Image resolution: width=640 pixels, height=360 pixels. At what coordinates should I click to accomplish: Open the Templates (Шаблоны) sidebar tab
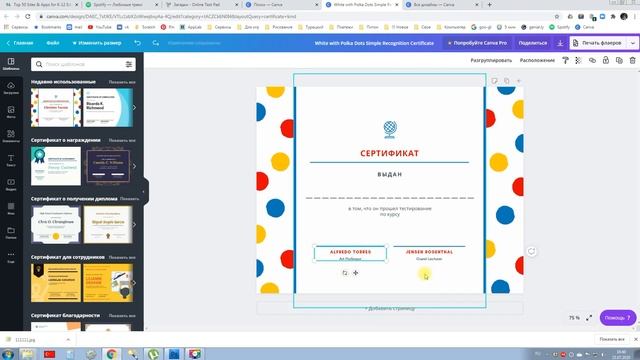click(11, 64)
